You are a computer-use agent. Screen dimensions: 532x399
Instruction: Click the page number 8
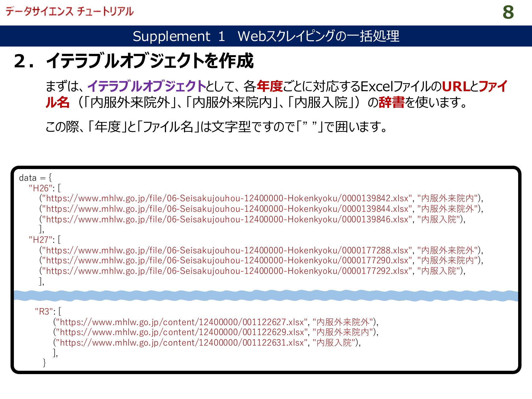point(508,12)
